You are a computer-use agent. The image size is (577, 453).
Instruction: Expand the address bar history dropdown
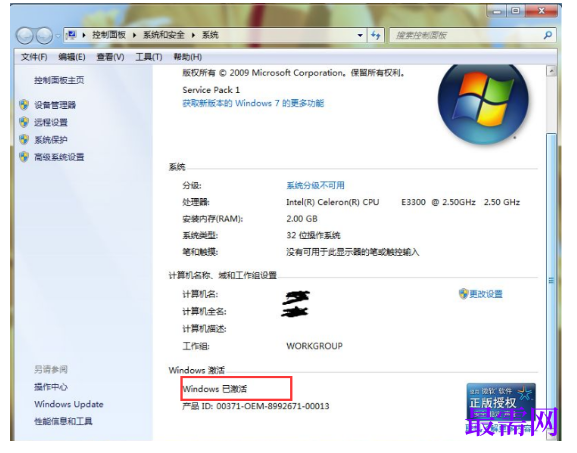(360, 35)
